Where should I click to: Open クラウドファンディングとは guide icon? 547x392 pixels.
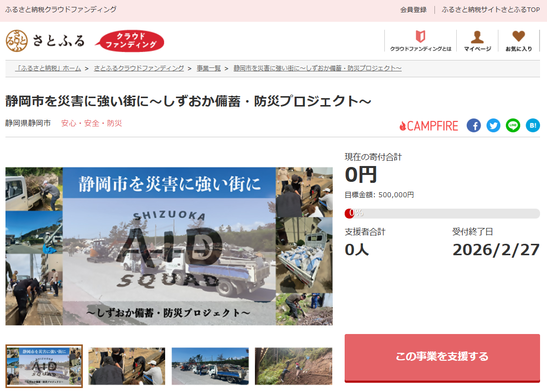(421, 41)
